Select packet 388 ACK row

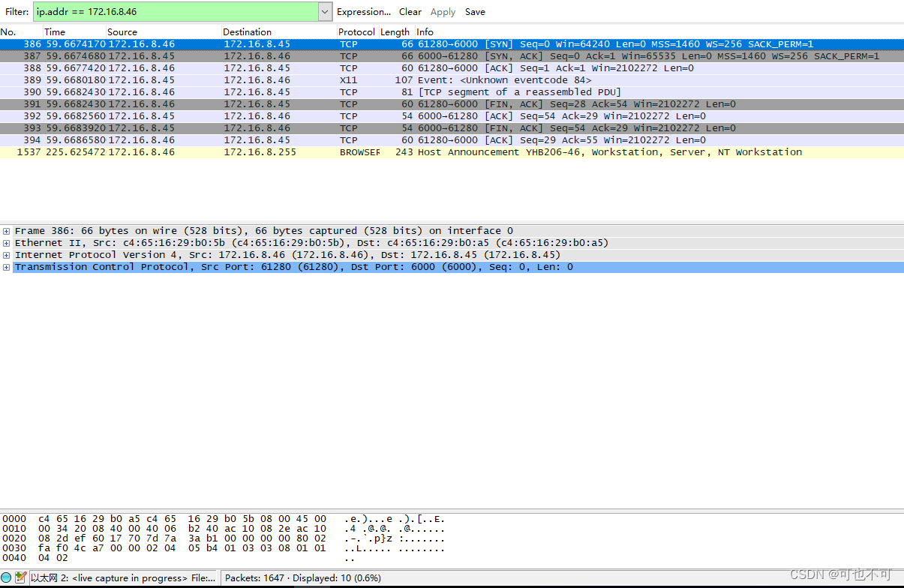click(x=452, y=68)
